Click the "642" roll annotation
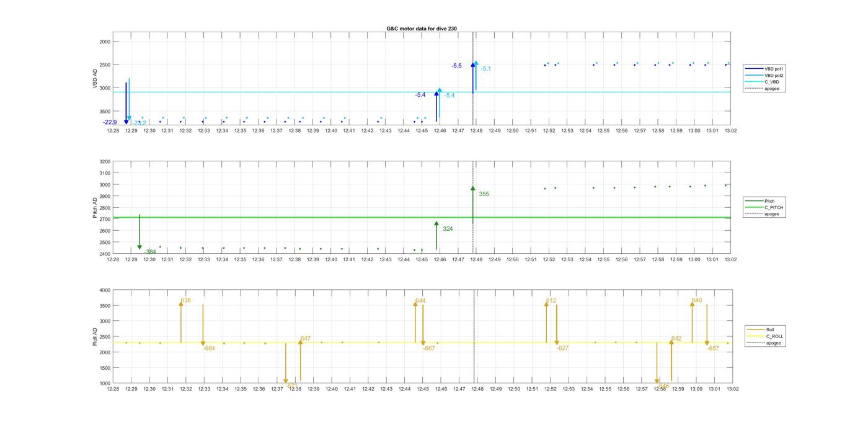 tap(676, 339)
